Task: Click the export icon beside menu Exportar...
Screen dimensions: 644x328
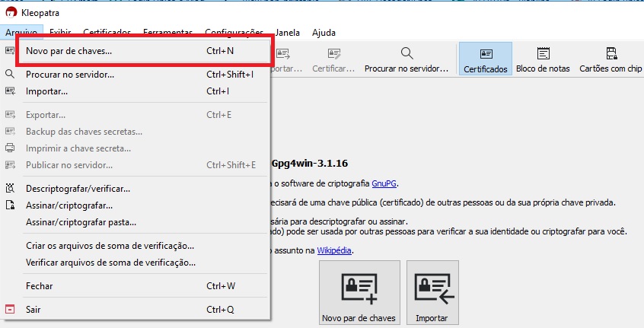Action: click(x=10, y=114)
